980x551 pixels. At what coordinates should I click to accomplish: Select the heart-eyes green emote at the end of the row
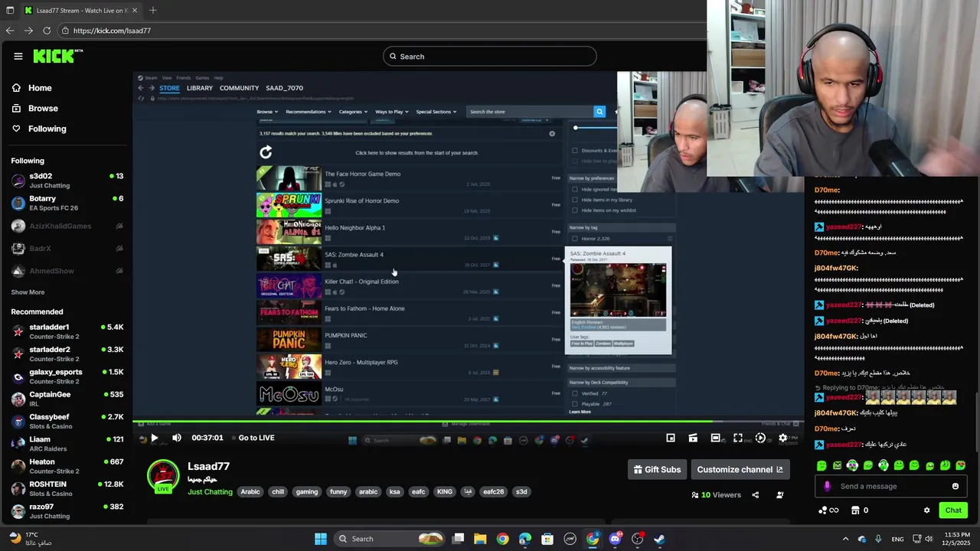pos(961,465)
